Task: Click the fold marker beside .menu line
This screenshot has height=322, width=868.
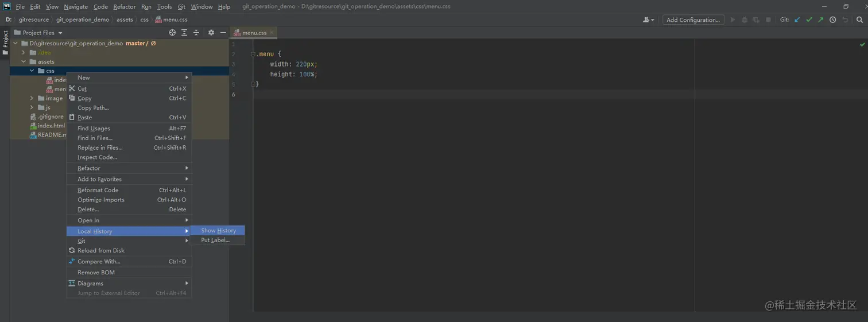Action: click(x=253, y=54)
